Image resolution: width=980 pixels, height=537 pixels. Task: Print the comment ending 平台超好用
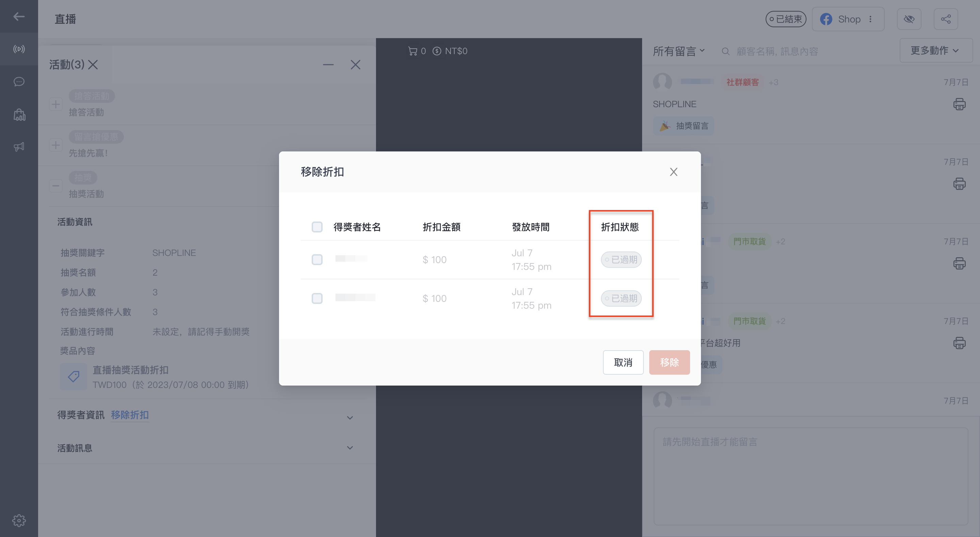click(x=959, y=343)
